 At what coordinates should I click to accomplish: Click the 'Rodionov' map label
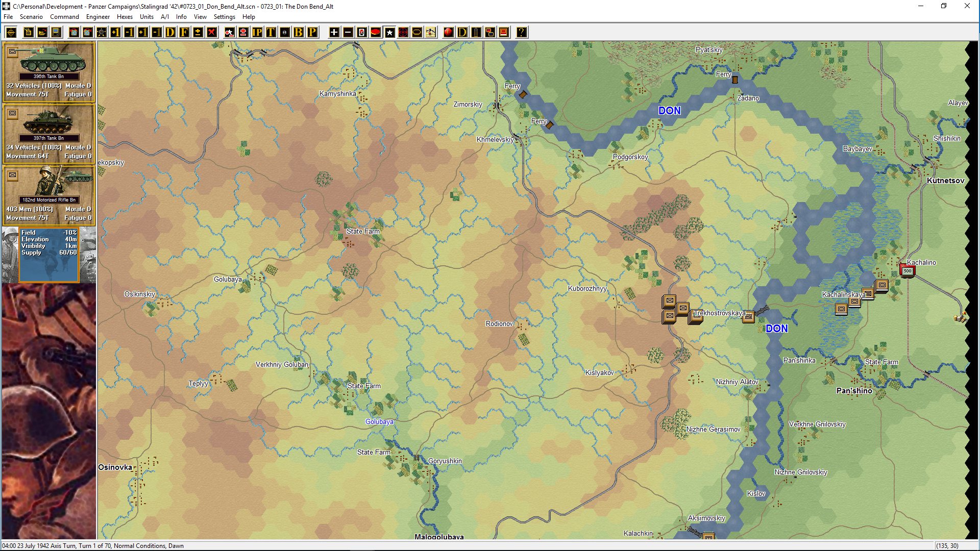(499, 323)
